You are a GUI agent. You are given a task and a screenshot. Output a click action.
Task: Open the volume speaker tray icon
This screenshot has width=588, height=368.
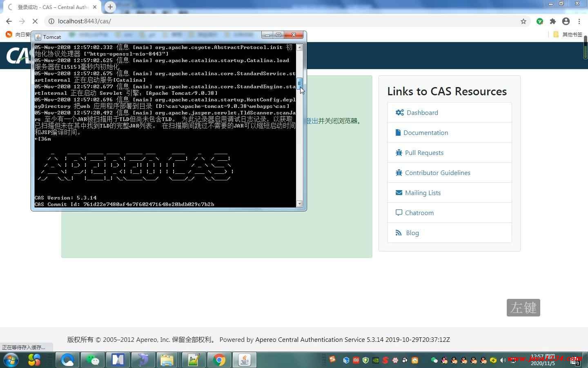click(x=503, y=360)
